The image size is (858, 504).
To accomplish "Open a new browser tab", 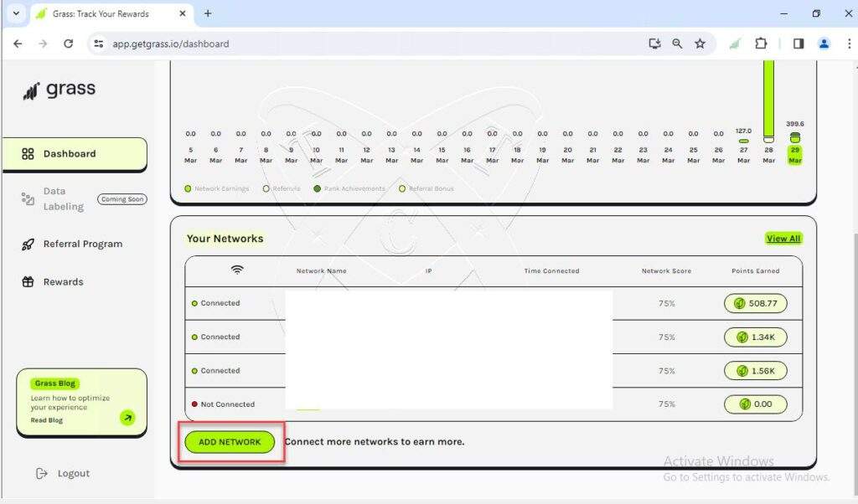I will point(208,13).
